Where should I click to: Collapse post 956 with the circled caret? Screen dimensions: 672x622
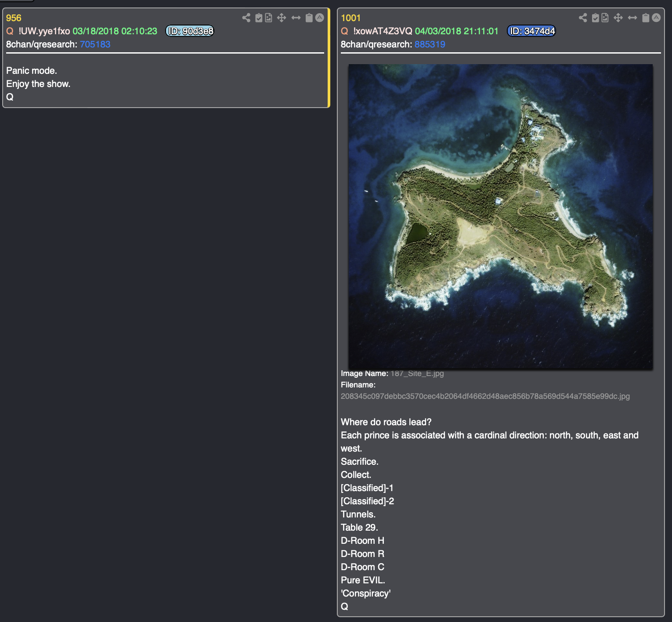click(x=320, y=18)
